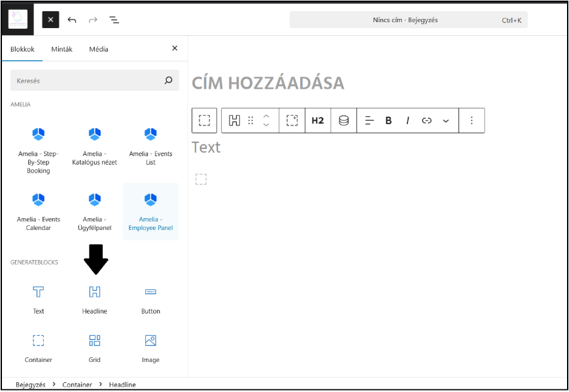Add the GenerateBlocks Button block

[150, 298]
